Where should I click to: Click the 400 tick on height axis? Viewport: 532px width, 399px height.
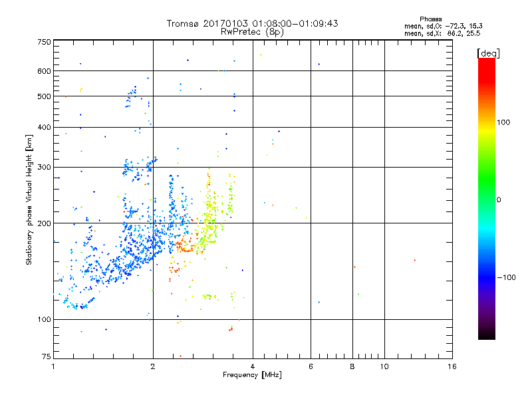click(x=44, y=127)
